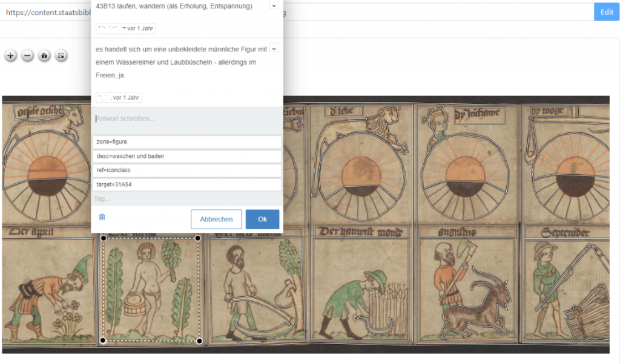Select the April flower picker panel
The image size is (620, 364).
(x=48, y=290)
